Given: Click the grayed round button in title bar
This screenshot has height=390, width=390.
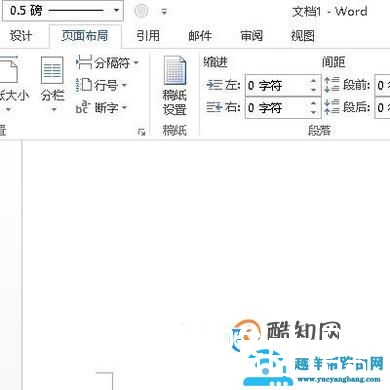Looking at the screenshot, I should 141,11.
